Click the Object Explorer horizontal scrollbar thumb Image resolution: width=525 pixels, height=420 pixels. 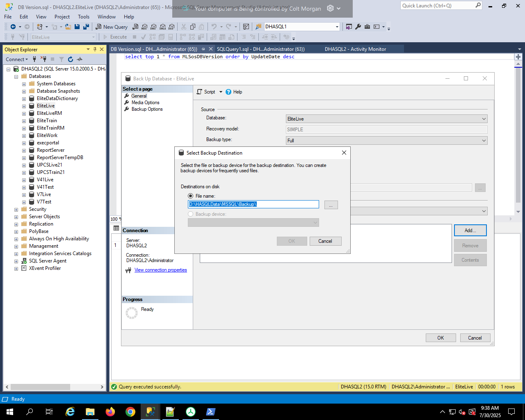40,387
